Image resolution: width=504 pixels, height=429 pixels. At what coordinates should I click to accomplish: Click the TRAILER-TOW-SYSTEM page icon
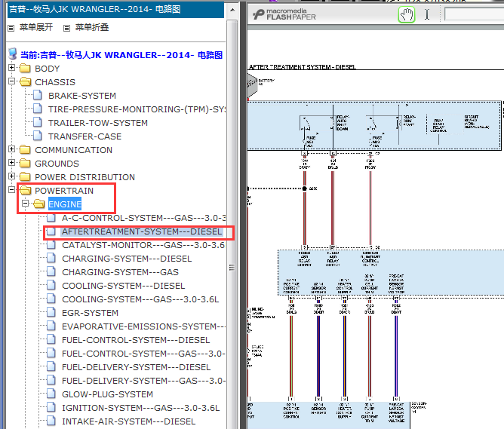click(38, 122)
